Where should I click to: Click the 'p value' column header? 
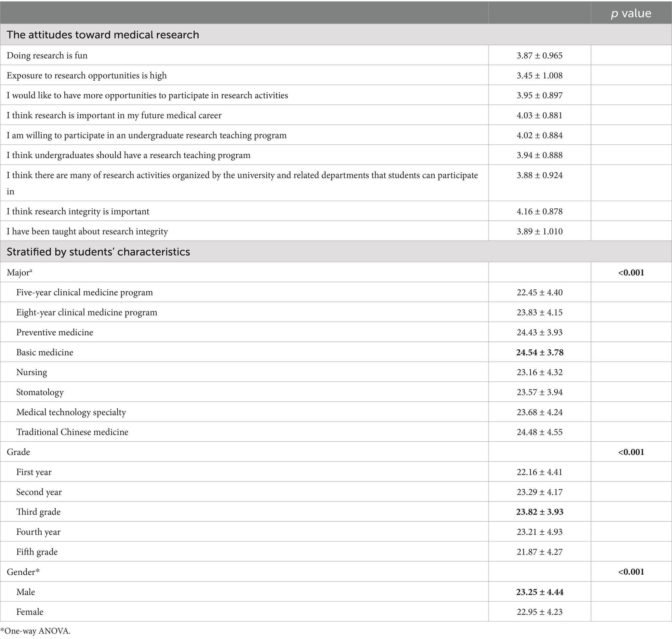(x=631, y=13)
